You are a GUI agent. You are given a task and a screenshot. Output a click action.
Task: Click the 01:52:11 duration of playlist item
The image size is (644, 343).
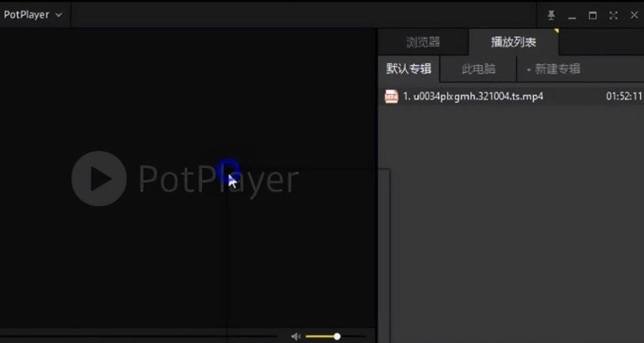[624, 96]
